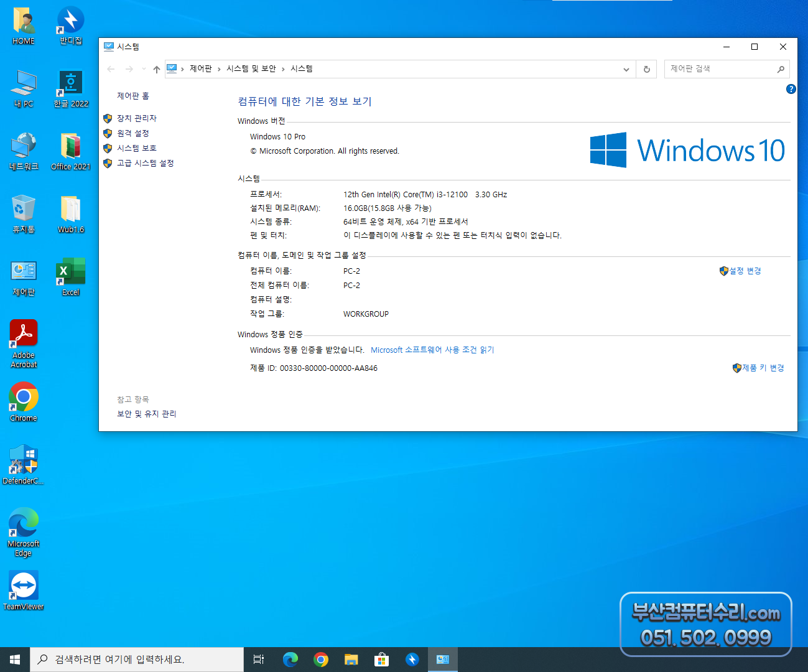Open 제어판 홈 in the sidebar
808x672 pixels.
pyautogui.click(x=133, y=96)
